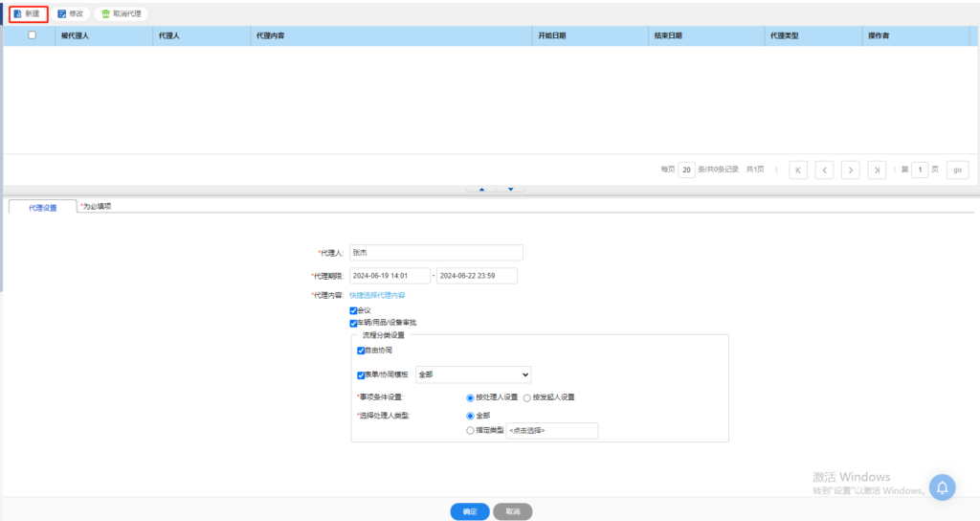This screenshot has height=521, width=980.
Task: Select the 按发起人设置 radio button
Action: pyautogui.click(x=527, y=396)
